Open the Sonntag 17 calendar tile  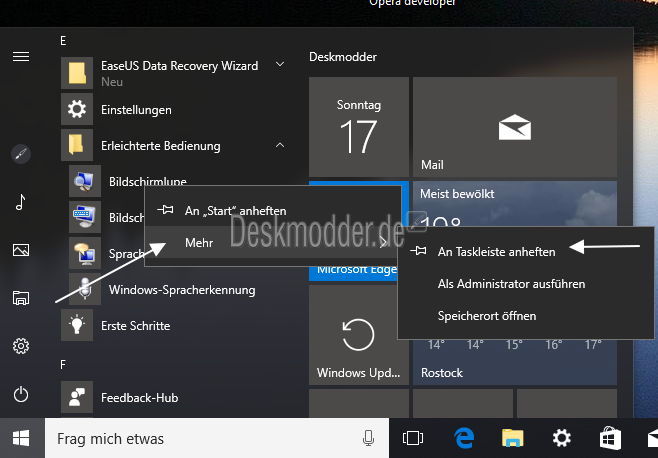point(359,127)
